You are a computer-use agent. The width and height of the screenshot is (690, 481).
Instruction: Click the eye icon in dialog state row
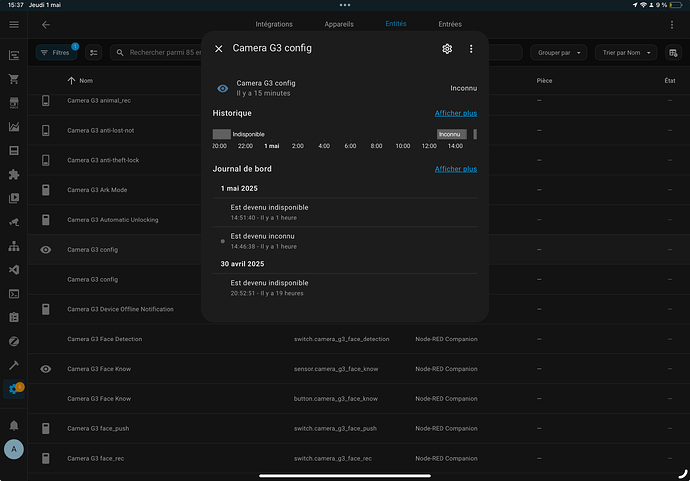(x=223, y=88)
